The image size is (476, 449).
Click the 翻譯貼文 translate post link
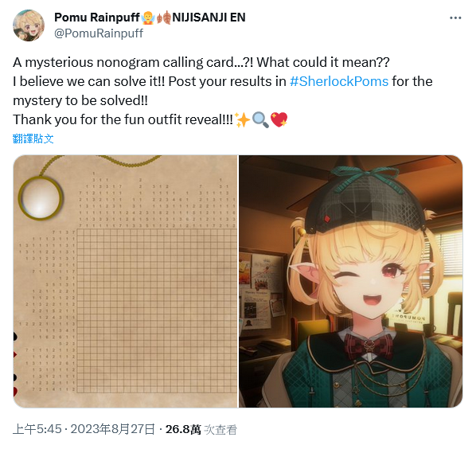pos(33,139)
